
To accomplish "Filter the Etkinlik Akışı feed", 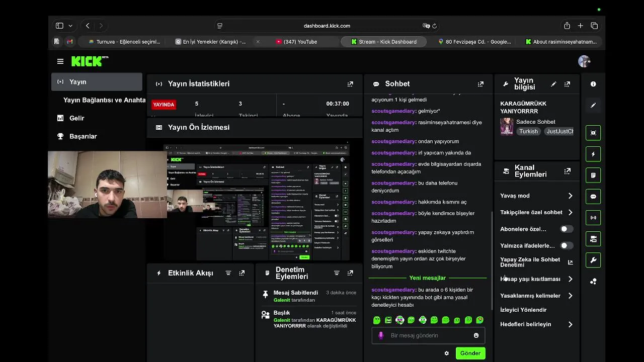I will pos(228,273).
